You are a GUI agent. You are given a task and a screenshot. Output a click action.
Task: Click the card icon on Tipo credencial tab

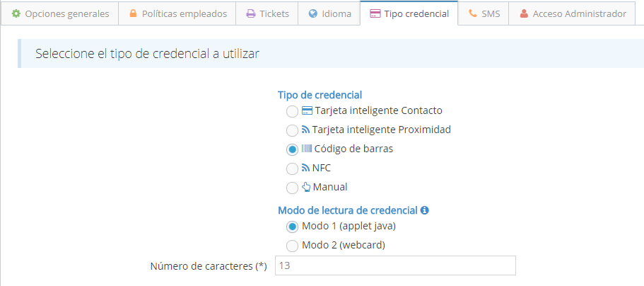pos(375,13)
